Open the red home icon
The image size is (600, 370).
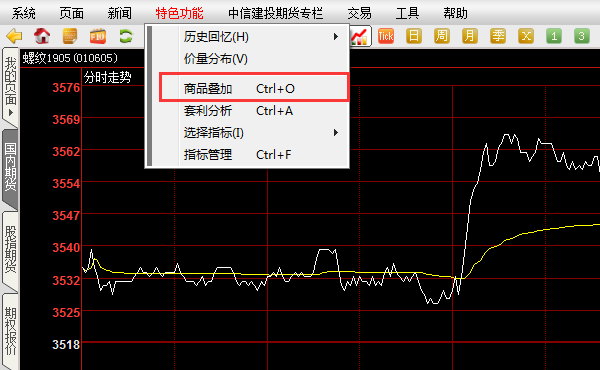[x=42, y=36]
